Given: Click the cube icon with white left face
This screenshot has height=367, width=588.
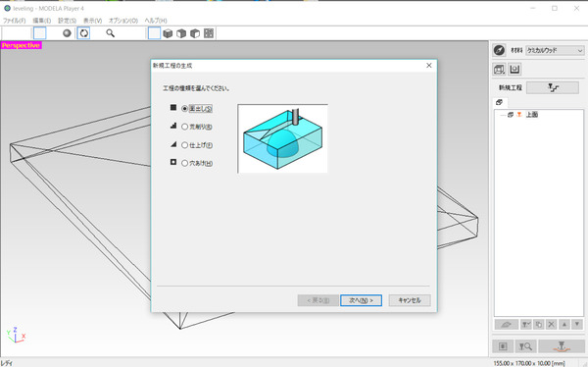Looking at the screenshot, I should coord(181,33).
